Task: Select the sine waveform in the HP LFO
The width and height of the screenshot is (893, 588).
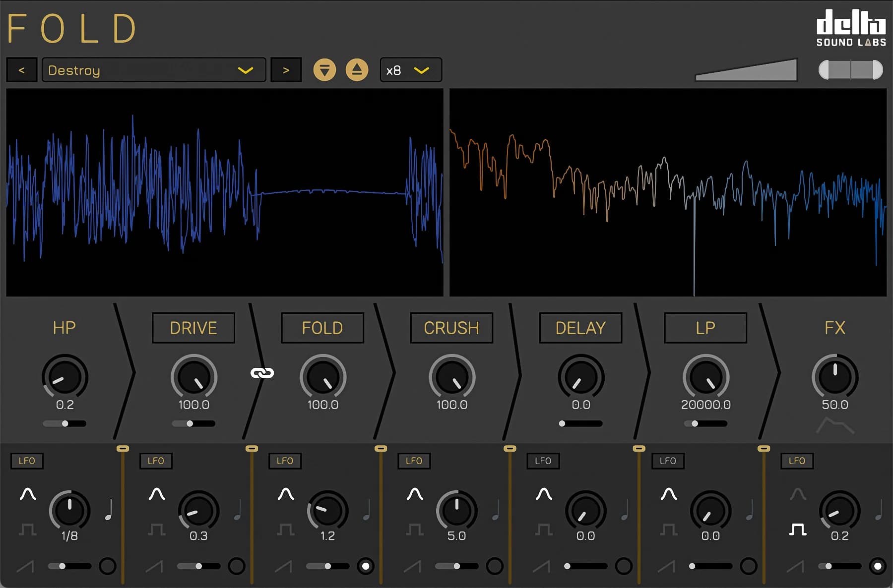Action: click(x=28, y=494)
